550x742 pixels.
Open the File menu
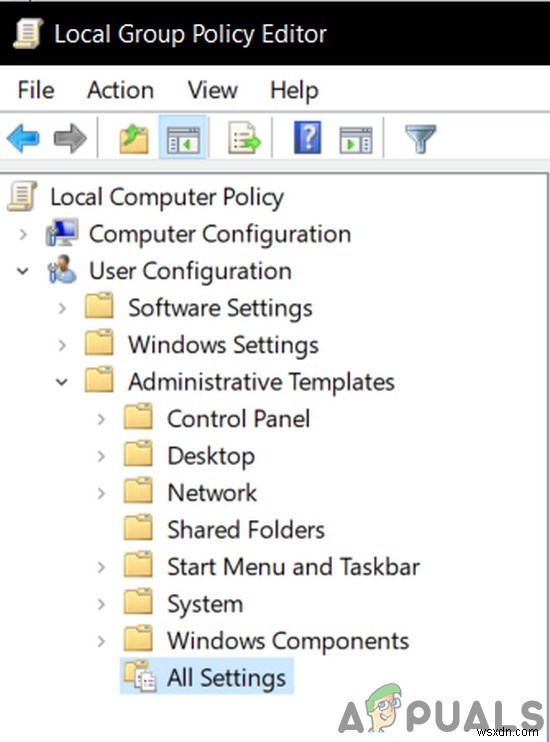pyautogui.click(x=36, y=90)
